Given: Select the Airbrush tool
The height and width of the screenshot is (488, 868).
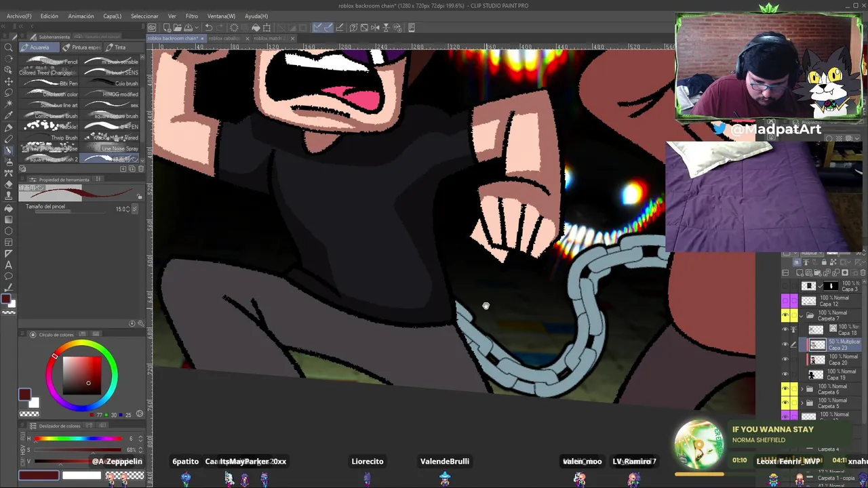Looking at the screenshot, I should [9, 162].
